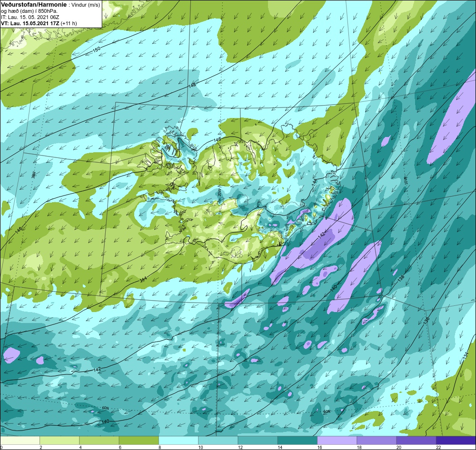Viewport: 476px width, 450px height.
Task: Click the pale yellow 0–2 m/s legend swatch
Action: (20, 440)
